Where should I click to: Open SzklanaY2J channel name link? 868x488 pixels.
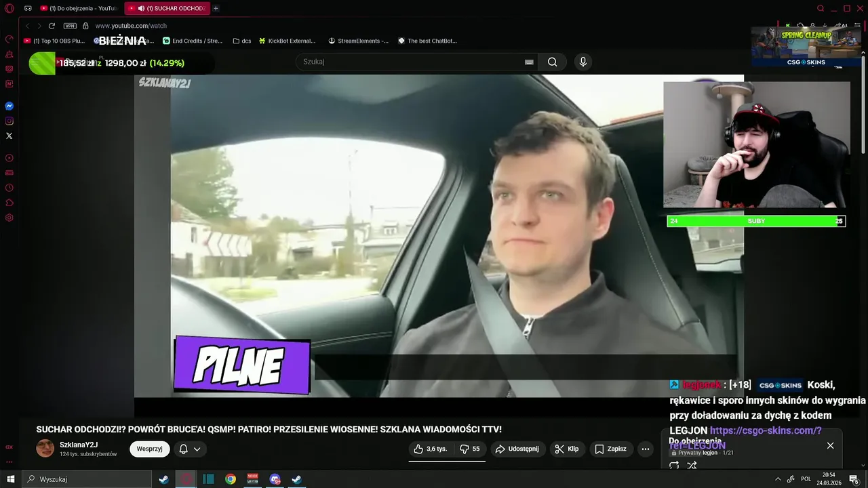coord(79,445)
